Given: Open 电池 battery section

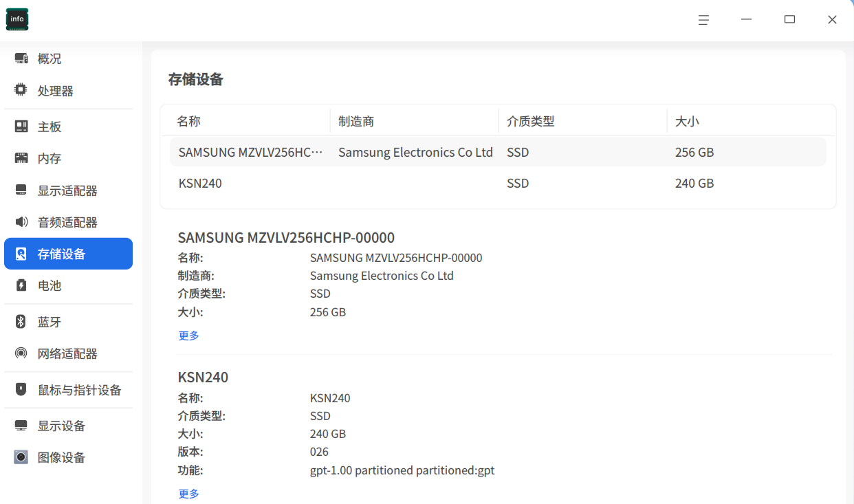Looking at the screenshot, I should point(68,285).
